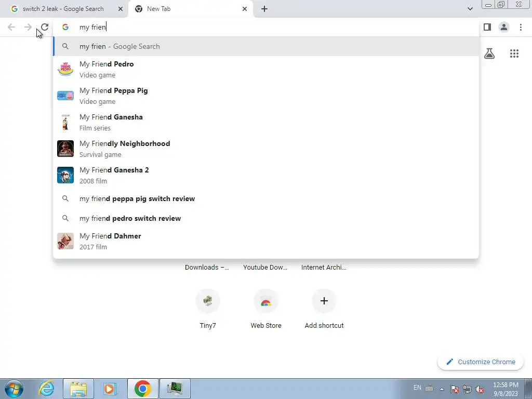Select the New Tab tab
The width and height of the screenshot is (532, 399).
tap(191, 9)
